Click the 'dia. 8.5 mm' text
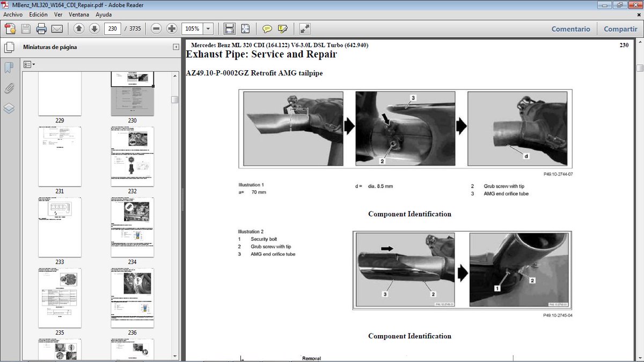 [380, 186]
